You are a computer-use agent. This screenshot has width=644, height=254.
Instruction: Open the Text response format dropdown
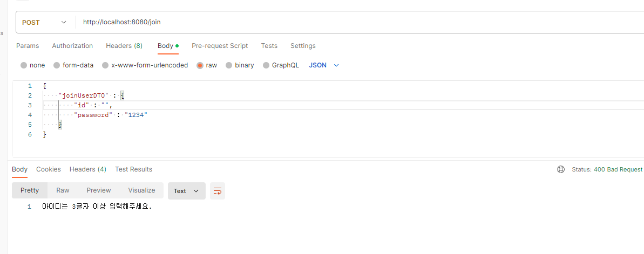tap(186, 191)
